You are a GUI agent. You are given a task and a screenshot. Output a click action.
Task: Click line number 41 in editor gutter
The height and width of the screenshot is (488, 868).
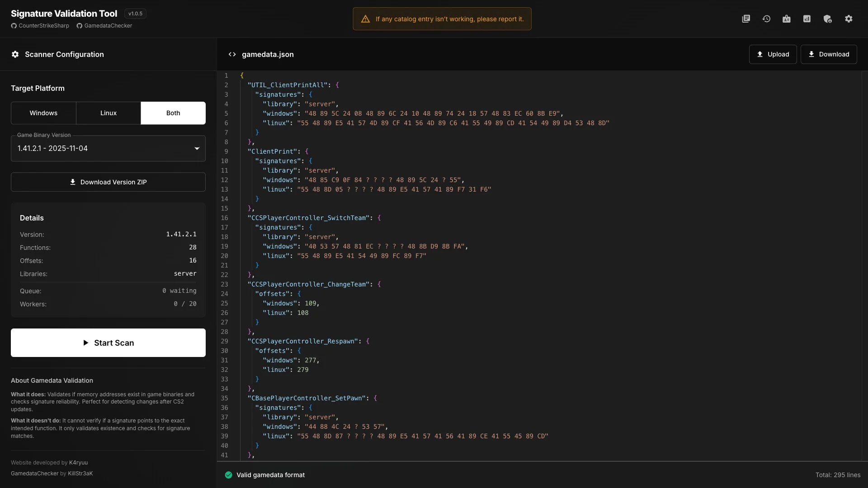point(224,455)
